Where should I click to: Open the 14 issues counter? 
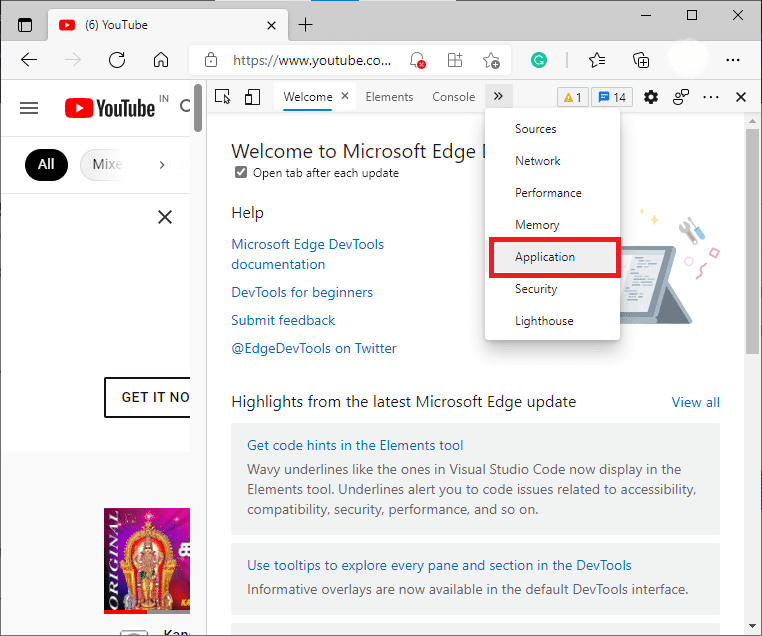click(612, 98)
